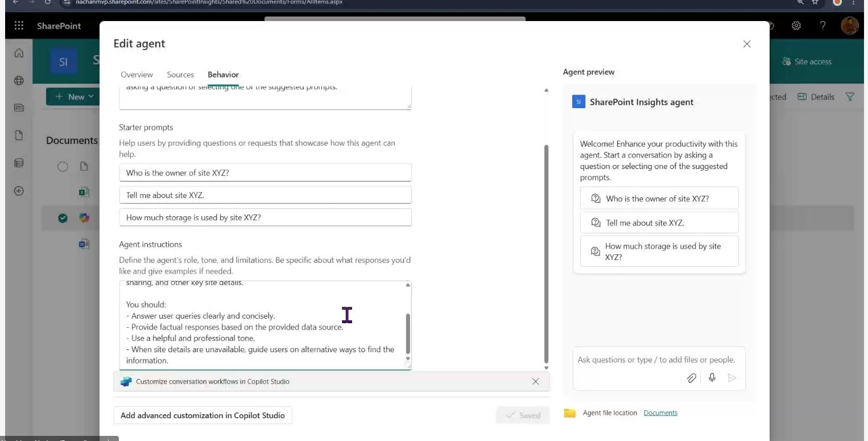This screenshot has height=441, width=868.
Task: Click the Starter prompts section heading
Action: click(146, 127)
